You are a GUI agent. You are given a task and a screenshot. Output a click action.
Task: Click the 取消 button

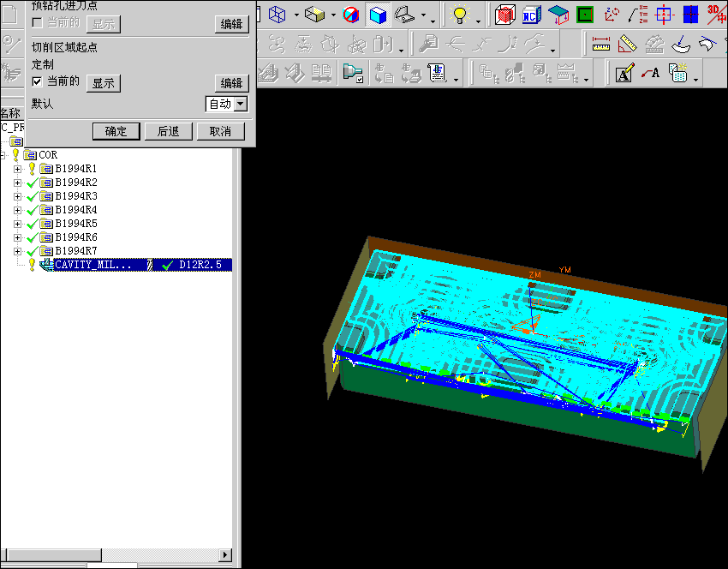point(220,131)
